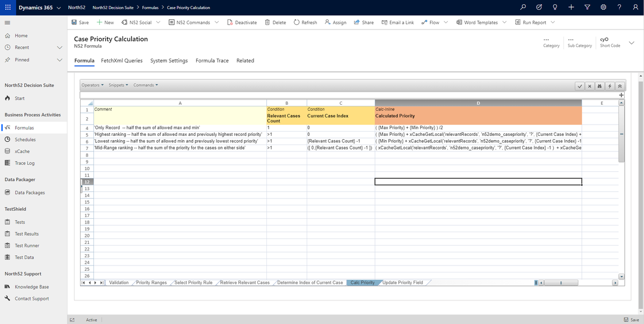Viewport: 644px width, 324px height.
Task: Switch to the System Settings tab
Action: 169,61
